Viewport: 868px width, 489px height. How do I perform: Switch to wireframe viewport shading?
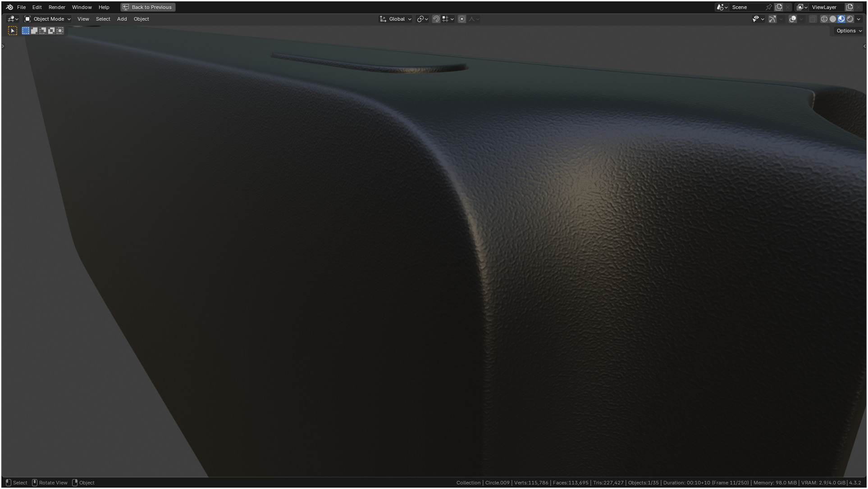(x=824, y=19)
